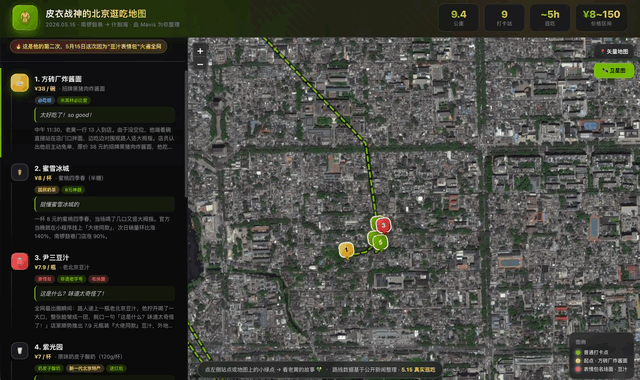Image resolution: width=640 pixels, height=380 pixels.
Task: Select green map marker number 5
Action: [380, 243]
